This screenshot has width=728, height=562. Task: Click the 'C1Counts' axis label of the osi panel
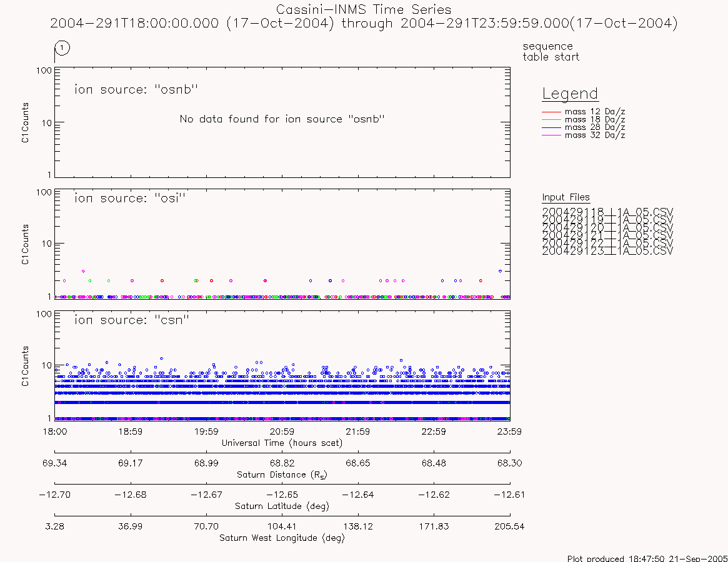coord(25,244)
